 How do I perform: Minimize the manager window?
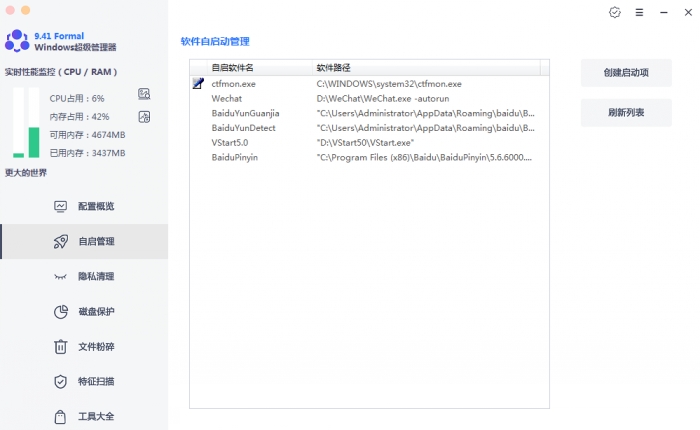click(664, 13)
